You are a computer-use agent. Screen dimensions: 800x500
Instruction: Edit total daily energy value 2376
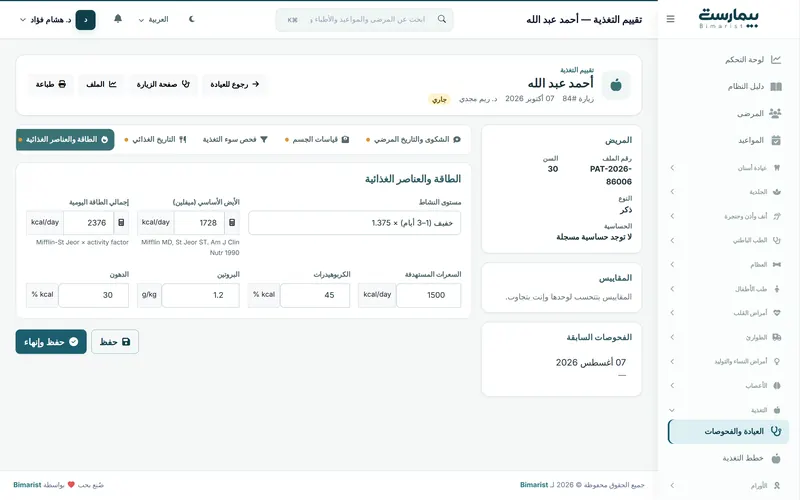click(89, 223)
